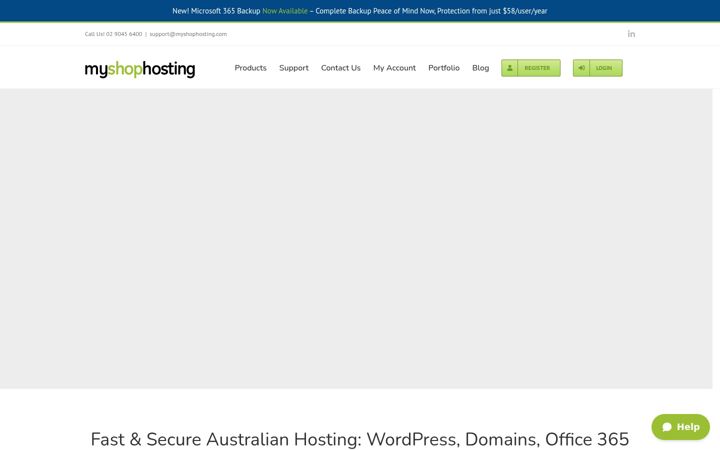Click the Help label on chat widget

click(x=688, y=427)
